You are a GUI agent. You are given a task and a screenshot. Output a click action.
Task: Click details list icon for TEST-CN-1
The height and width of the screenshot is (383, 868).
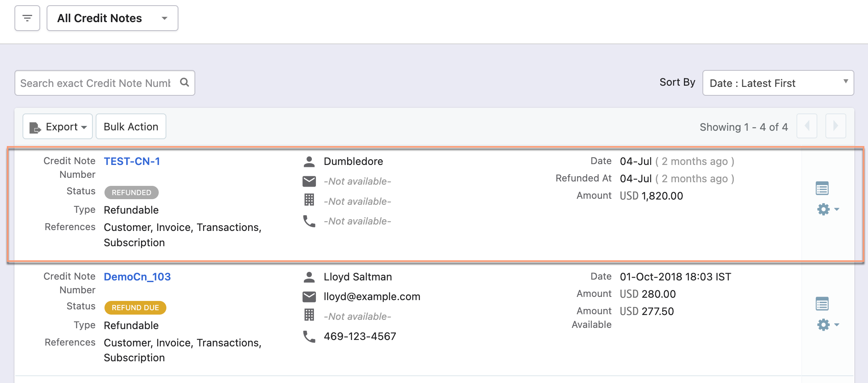pyautogui.click(x=822, y=188)
